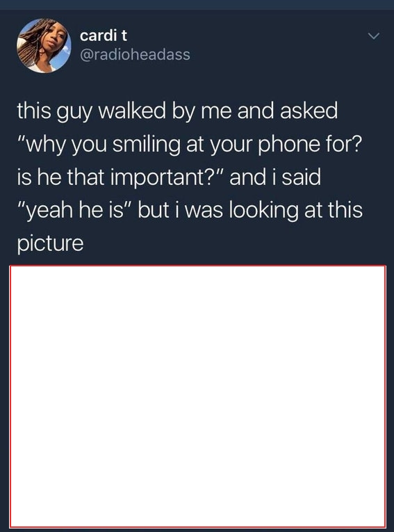Visit the @radioheadass handle

pyautogui.click(x=135, y=55)
